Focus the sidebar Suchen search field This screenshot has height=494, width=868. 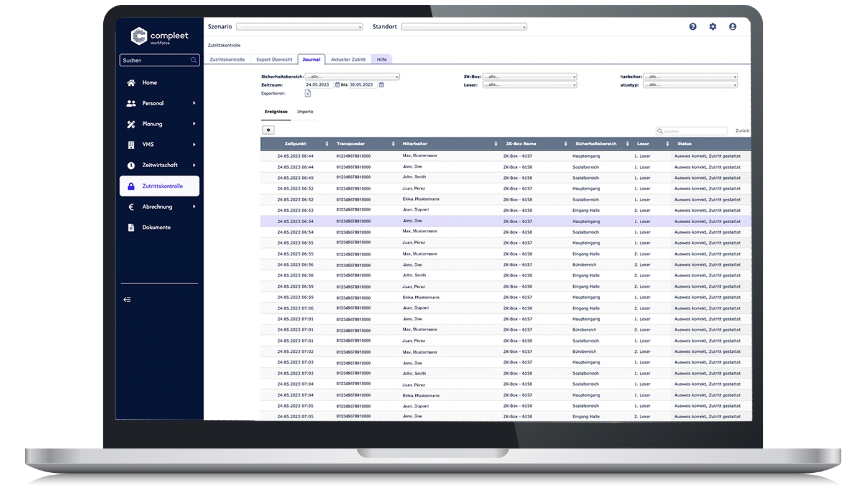160,60
